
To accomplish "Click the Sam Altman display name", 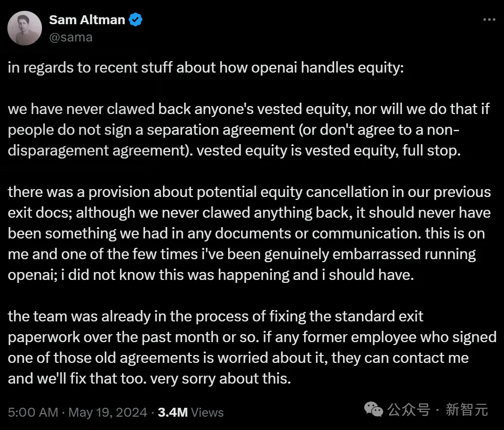I will click(x=87, y=20).
